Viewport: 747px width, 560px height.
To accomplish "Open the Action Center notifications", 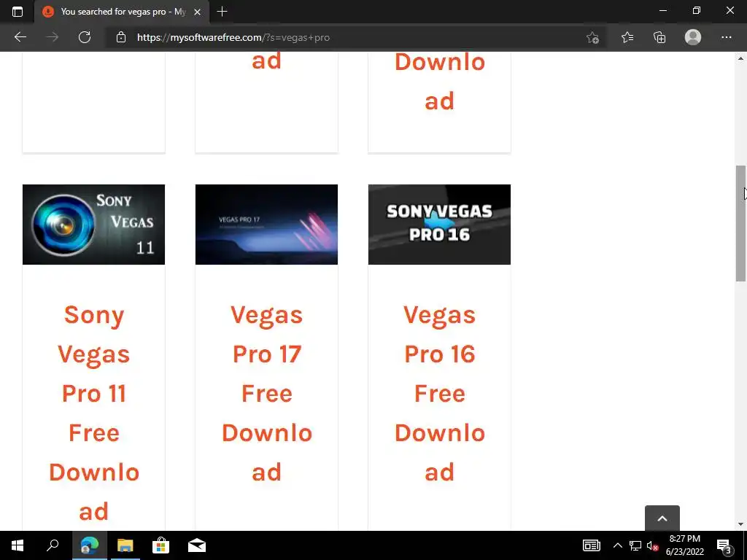I will 723,545.
